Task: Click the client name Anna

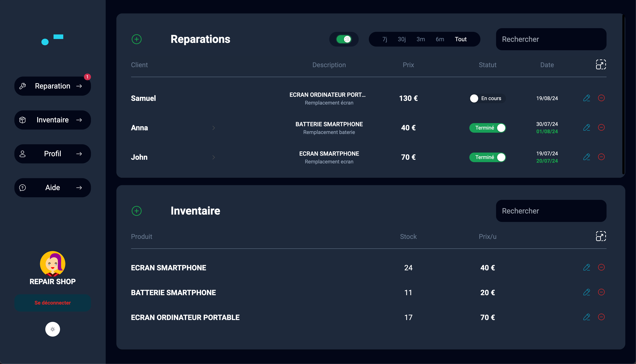Action: pyautogui.click(x=139, y=128)
